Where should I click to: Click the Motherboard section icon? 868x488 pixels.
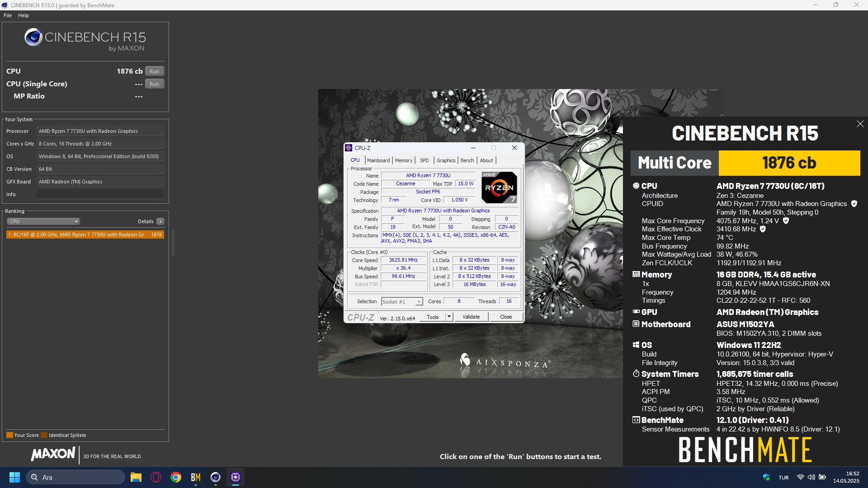pyautogui.click(x=636, y=324)
